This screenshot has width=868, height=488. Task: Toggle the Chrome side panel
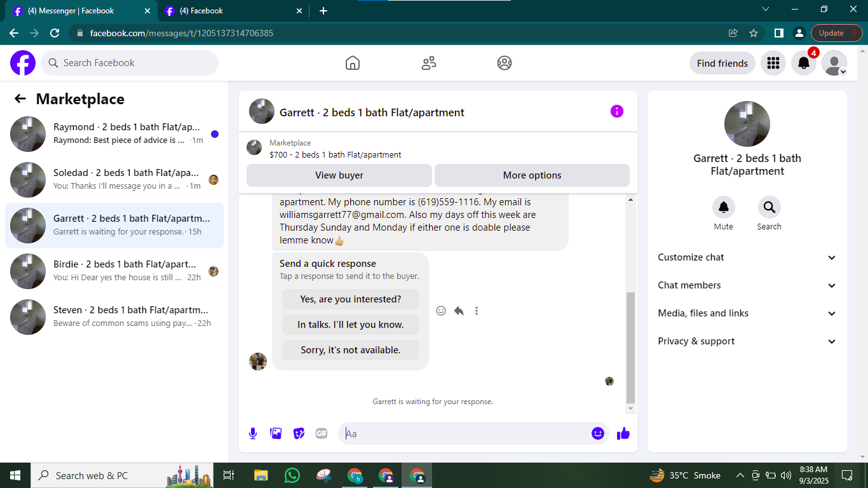pos(779,33)
